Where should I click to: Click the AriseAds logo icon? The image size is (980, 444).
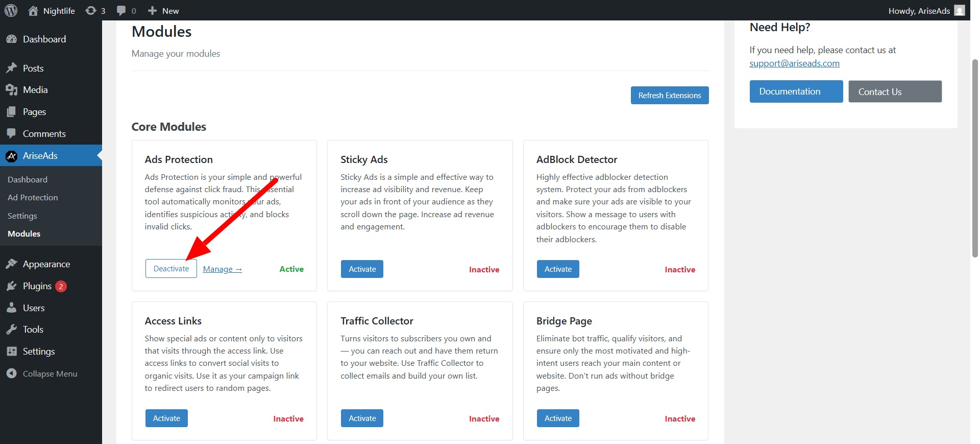coord(11,156)
